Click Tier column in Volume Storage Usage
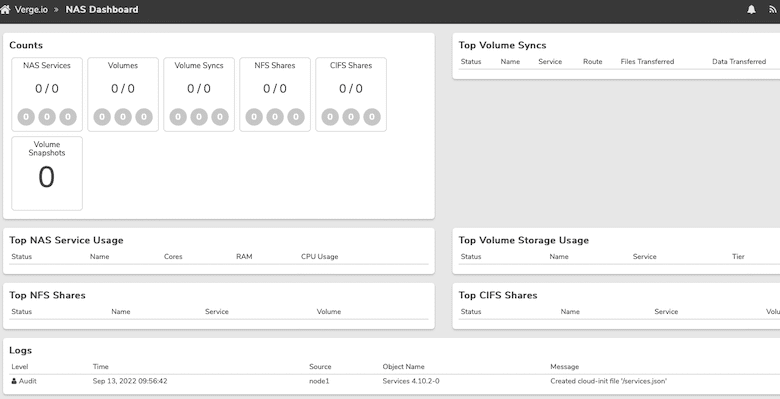 [738, 257]
